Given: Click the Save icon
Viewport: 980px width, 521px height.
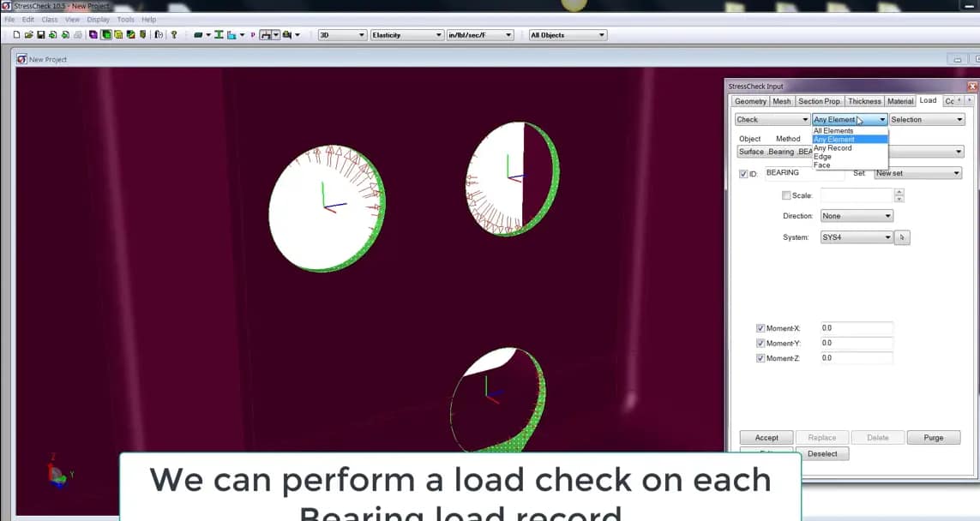Looking at the screenshot, I should tap(40, 35).
